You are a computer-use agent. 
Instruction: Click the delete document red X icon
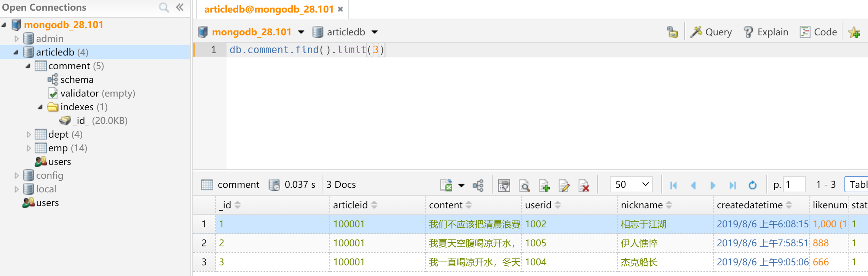click(x=584, y=186)
